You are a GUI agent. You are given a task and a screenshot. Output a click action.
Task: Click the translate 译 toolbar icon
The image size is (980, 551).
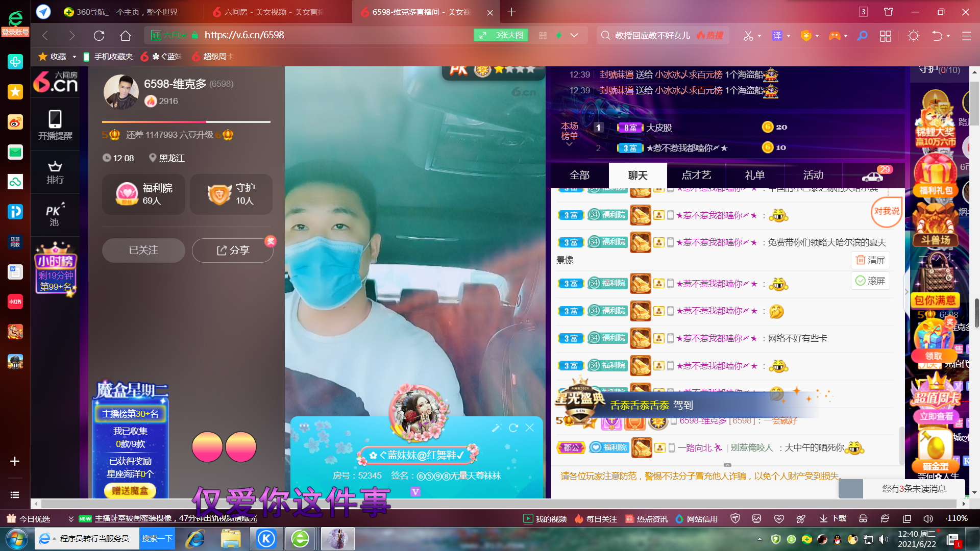pyautogui.click(x=777, y=35)
